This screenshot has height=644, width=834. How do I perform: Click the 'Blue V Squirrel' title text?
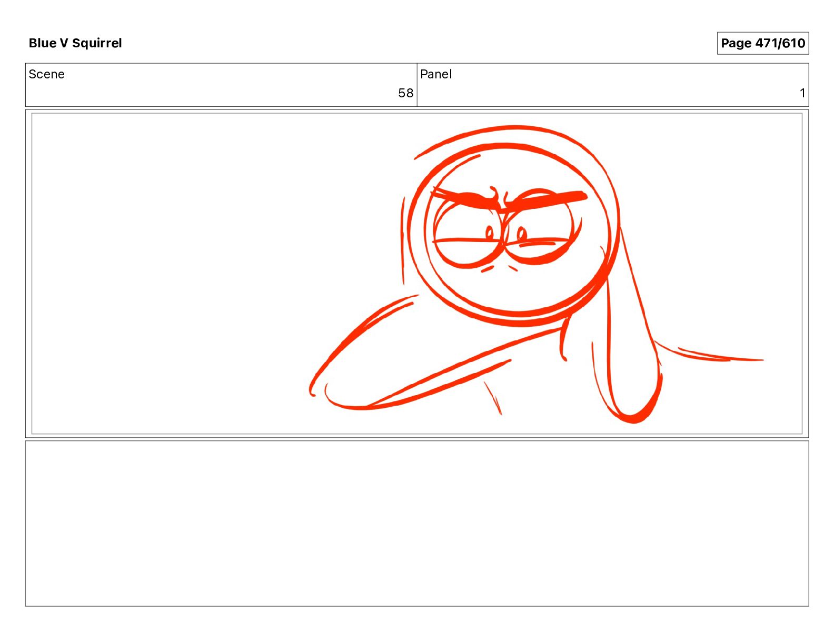click(x=75, y=43)
